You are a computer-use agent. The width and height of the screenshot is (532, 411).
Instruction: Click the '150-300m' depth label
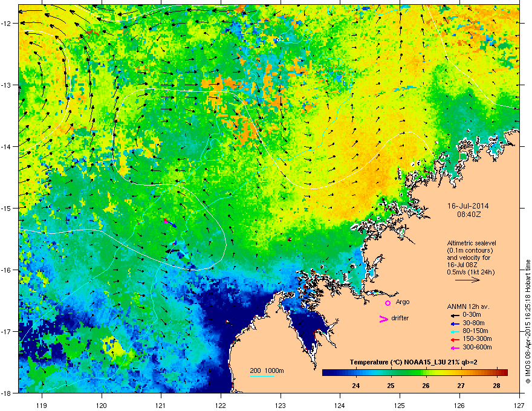pos(477,338)
